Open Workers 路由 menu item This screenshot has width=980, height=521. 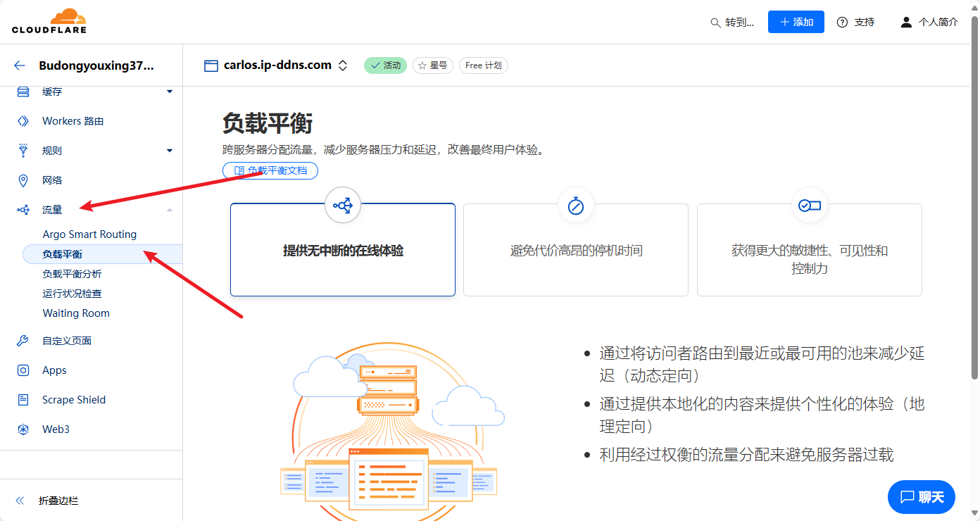tap(73, 121)
